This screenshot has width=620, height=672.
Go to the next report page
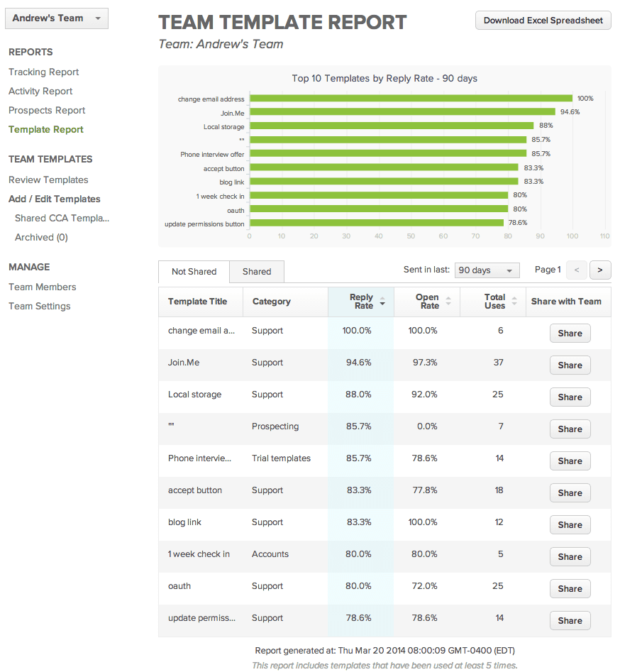pos(600,270)
